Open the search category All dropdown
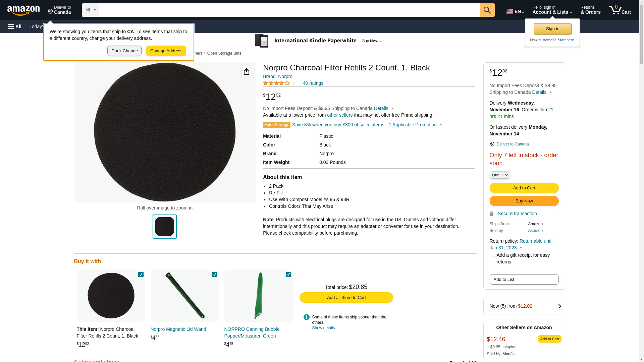The height and width of the screenshot is (362, 644). coord(90,10)
